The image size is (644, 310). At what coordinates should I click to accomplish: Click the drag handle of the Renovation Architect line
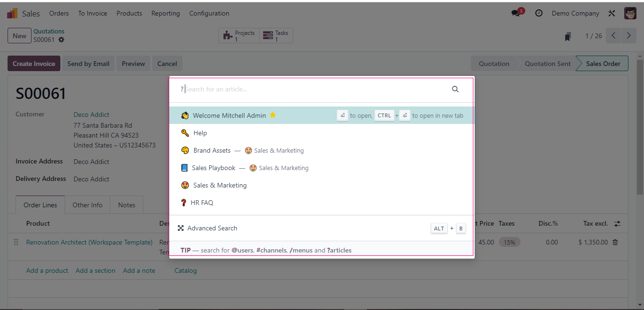pos(16,242)
